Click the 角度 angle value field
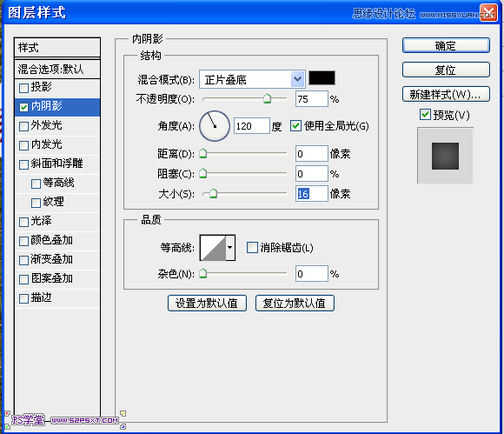 pos(252,126)
